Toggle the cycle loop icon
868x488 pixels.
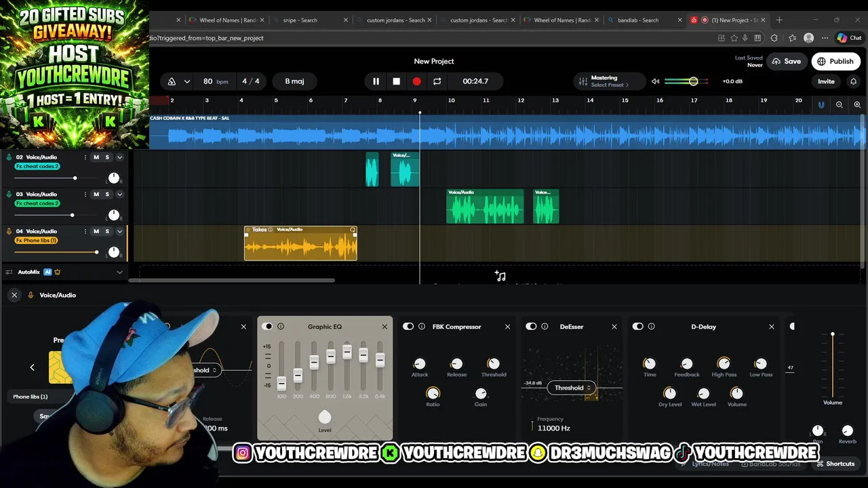437,81
